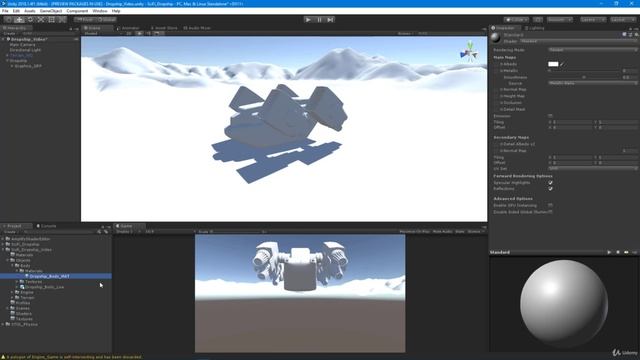Screen dimensions: 640x360
Task: Select the Hand tool in the toolbar
Action: coord(9,20)
